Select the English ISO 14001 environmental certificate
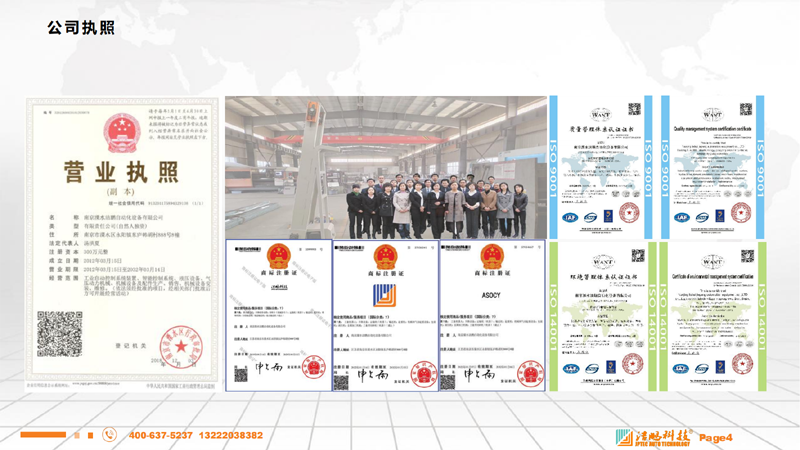Viewport: 800px width, 450px height. (713, 316)
